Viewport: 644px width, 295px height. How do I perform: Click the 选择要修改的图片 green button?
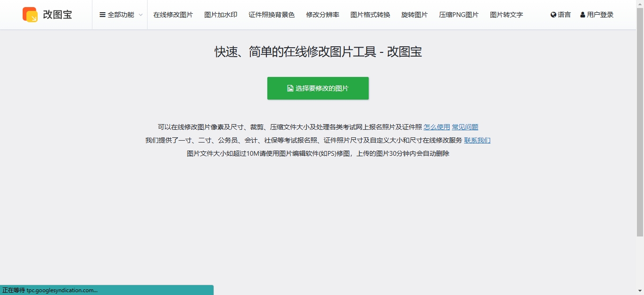coord(318,88)
